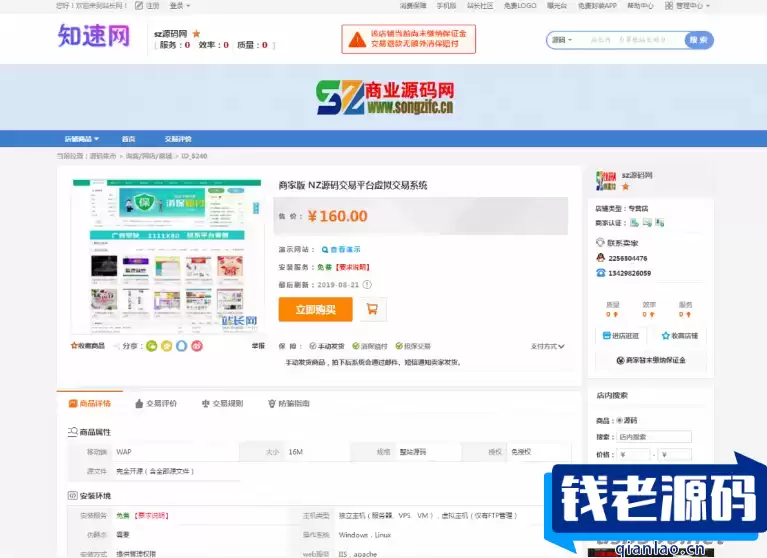Expand the 支付方式 payment dropdown
Image resolution: width=767 pixels, height=558 pixels.
pyautogui.click(x=547, y=346)
